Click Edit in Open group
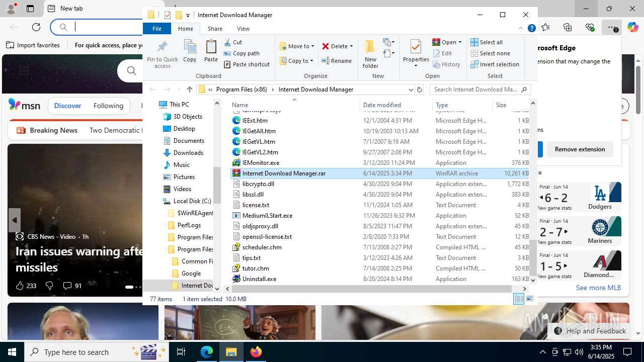The width and height of the screenshot is (644, 362). pyautogui.click(x=442, y=53)
